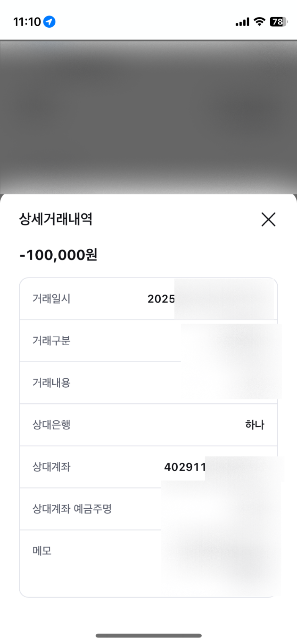Close the 상세거래내역 sheet with X
The image size is (297, 644).
tap(268, 219)
